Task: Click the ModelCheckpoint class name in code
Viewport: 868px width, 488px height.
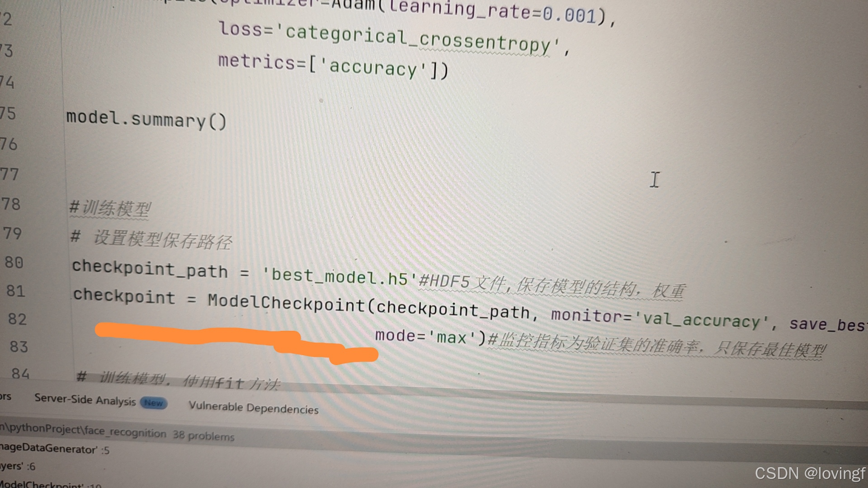Action: (286, 303)
